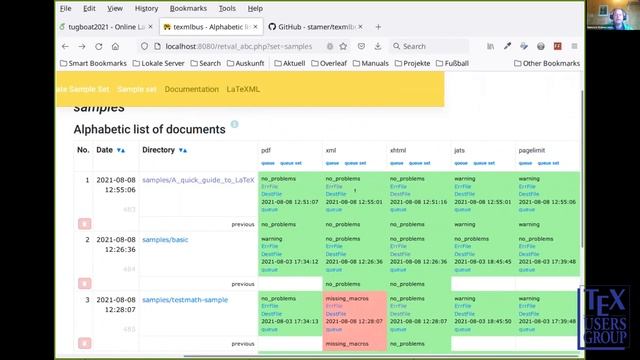
Task: Click the info icon beside Alphabetic list heading
Action: 234,124
